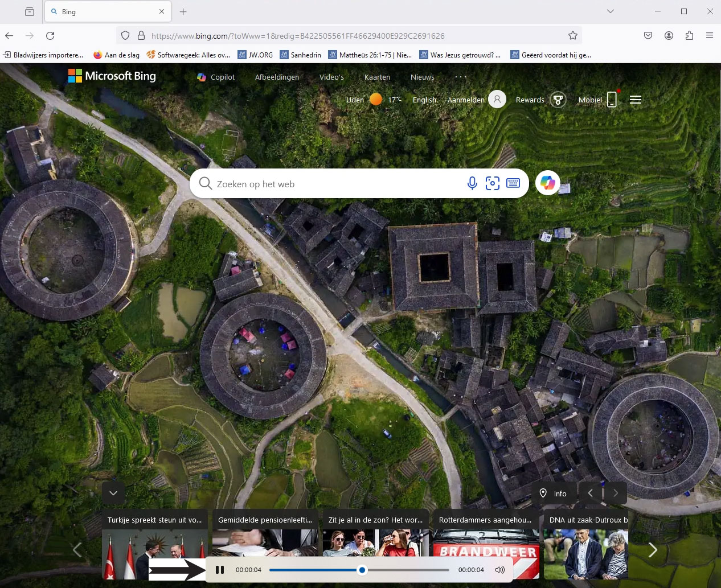Open bookmark Bladwijzers importere...
Screen dimensions: 721x588
(43, 55)
